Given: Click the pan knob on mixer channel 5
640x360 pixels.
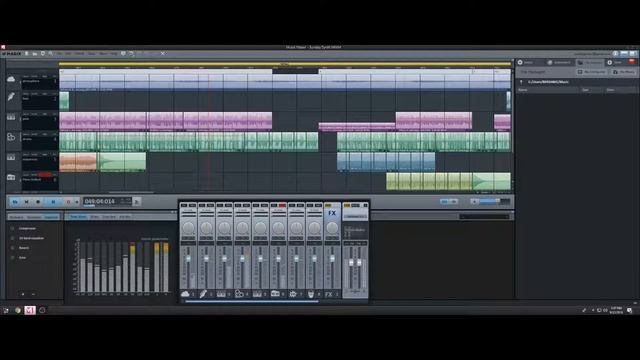Looking at the screenshot, I should point(260,228).
